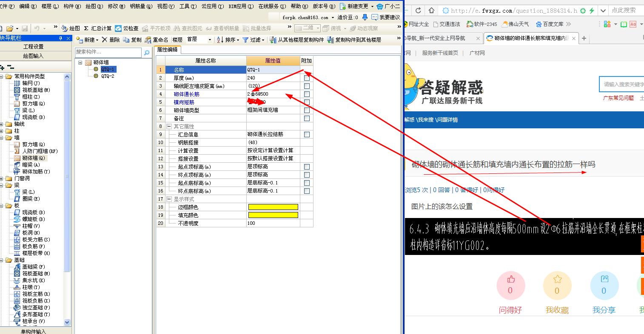Viewport: 644px width, 334px height.
Task: Tick the 附加 checkbox for 砌体墙类型 row
Action: point(307,110)
